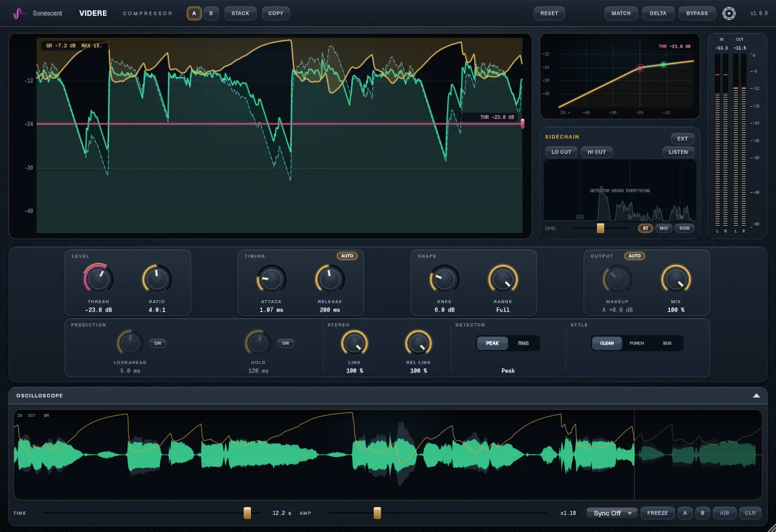Image resolution: width=776 pixels, height=532 pixels.
Task: Click the green level point on transfer curve
Action: tap(663, 65)
